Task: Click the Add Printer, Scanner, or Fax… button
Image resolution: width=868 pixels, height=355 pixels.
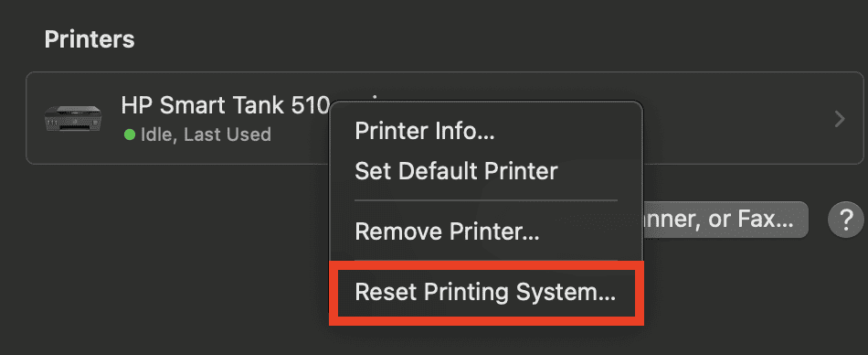Action: (725, 221)
